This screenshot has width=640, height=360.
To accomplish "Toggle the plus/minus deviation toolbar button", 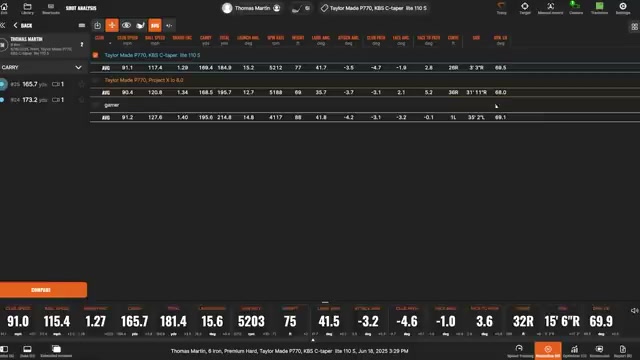I will pos(169,25).
